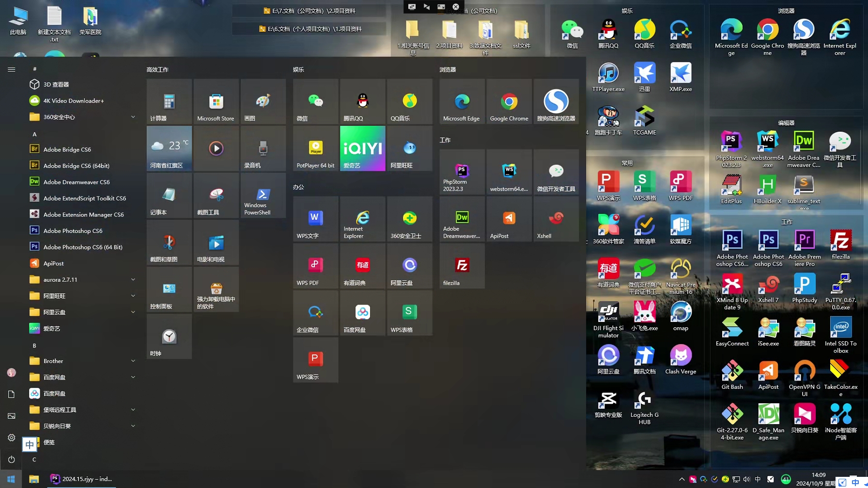
Task: Open the Microsoft Store tile
Action: pyautogui.click(x=216, y=102)
